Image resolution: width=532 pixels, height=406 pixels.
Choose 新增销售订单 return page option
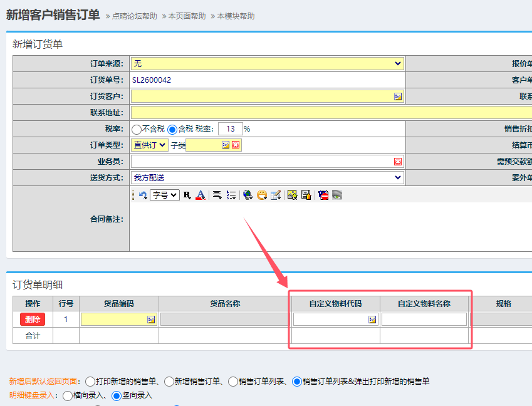(x=169, y=382)
